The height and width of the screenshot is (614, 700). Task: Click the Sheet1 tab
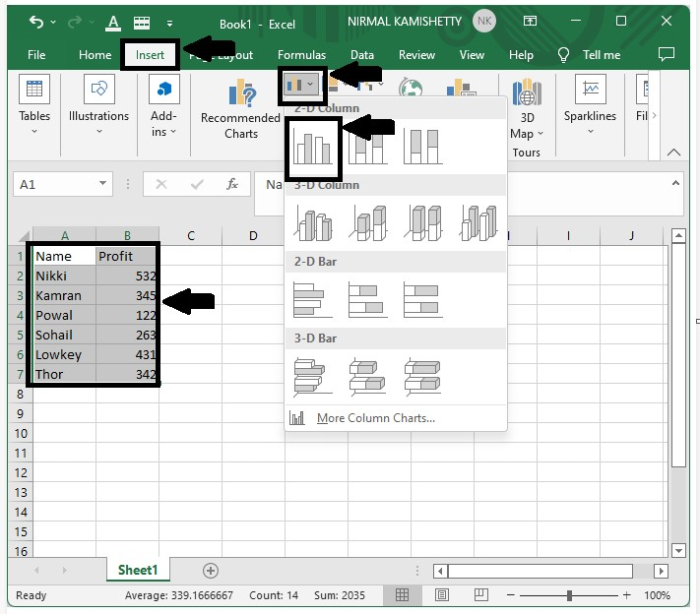[138, 570]
